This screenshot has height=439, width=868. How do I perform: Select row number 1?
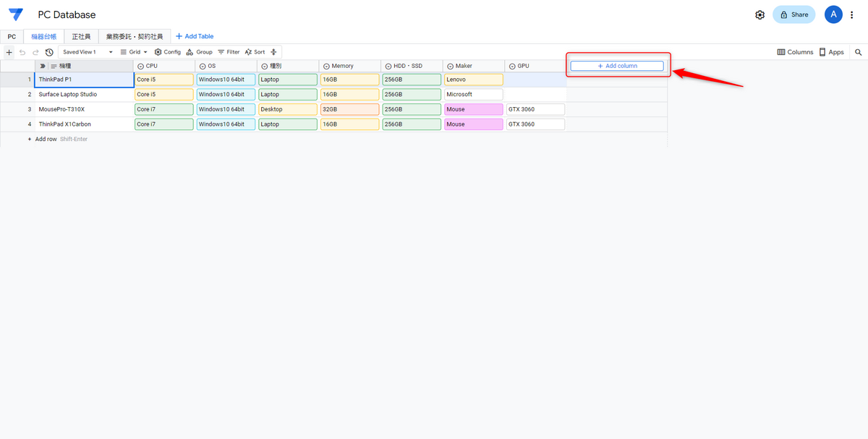30,80
